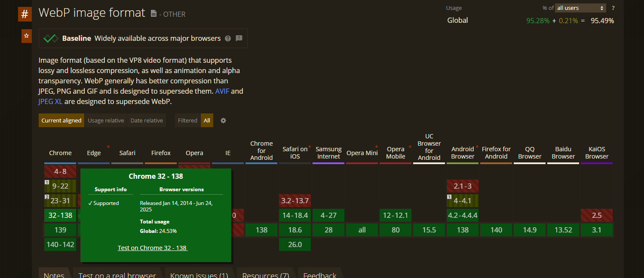Toggle the All browsers option
This screenshot has width=644, height=278.
tap(207, 120)
